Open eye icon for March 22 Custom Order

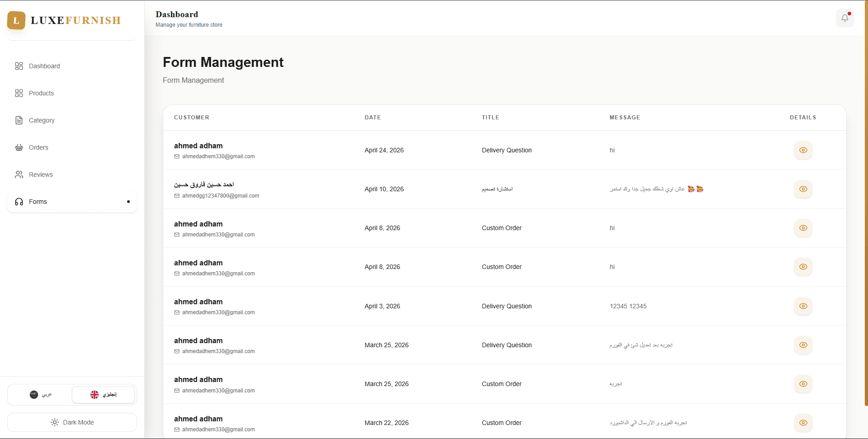click(x=803, y=423)
